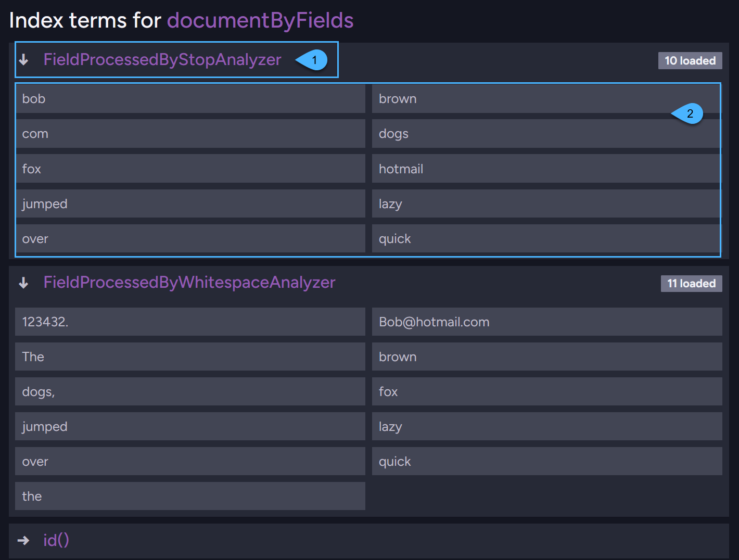Select the 'quick' term in WhitespaceAnalyzer list
739x560 pixels.
click(x=547, y=461)
